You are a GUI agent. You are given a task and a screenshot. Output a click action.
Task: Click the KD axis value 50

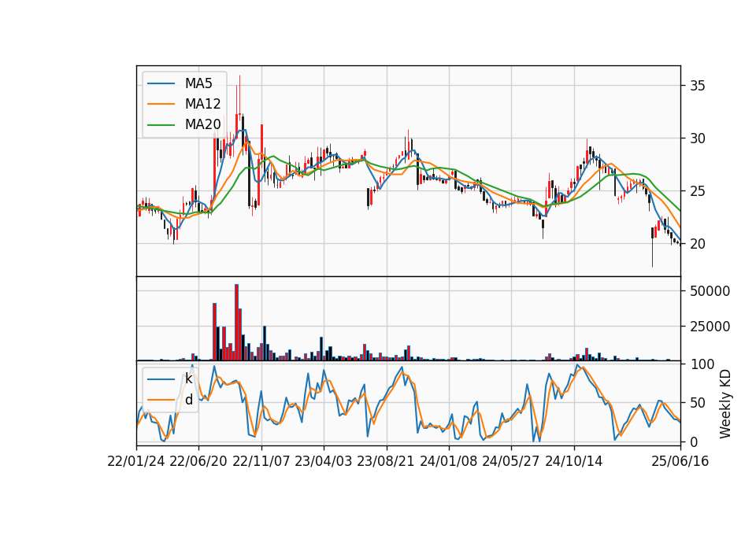coord(698,403)
